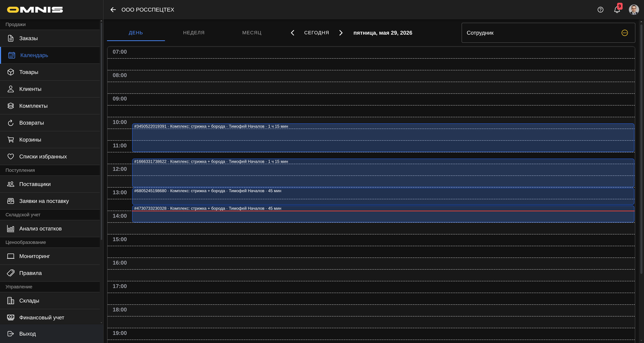Open help via the question mark icon

pos(601,10)
